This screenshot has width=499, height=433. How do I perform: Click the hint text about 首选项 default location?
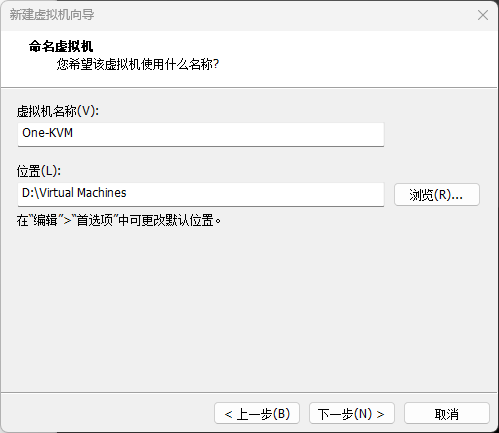119,220
